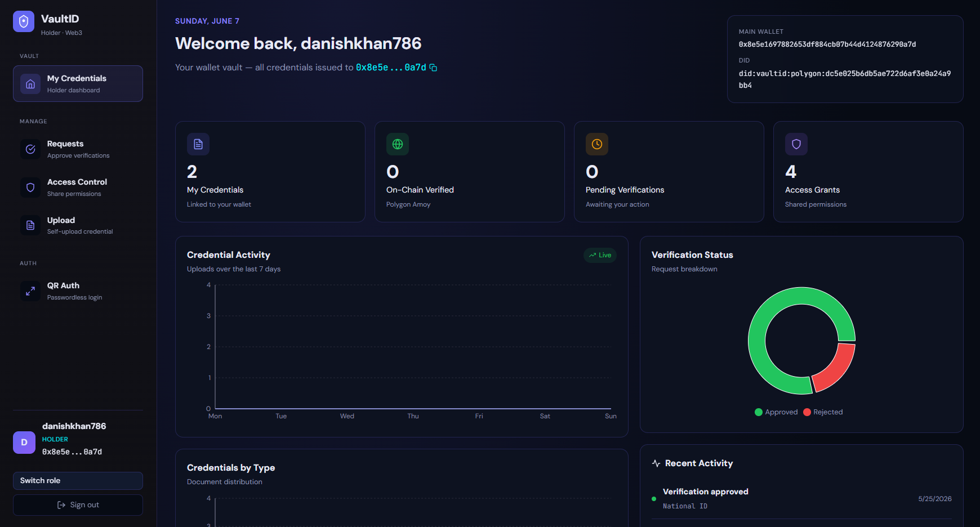Open the On-Chain Verified stat card
Viewport: 980px width, 527px height.
click(x=469, y=172)
